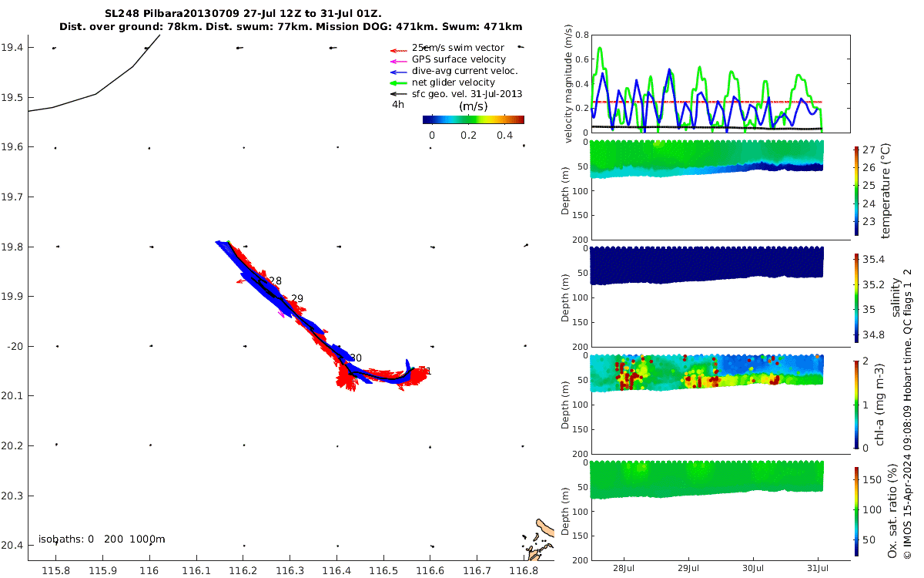Click the 19.4 latitude tick on the map
The height and width of the screenshot is (578, 924).
click(x=12, y=48)
